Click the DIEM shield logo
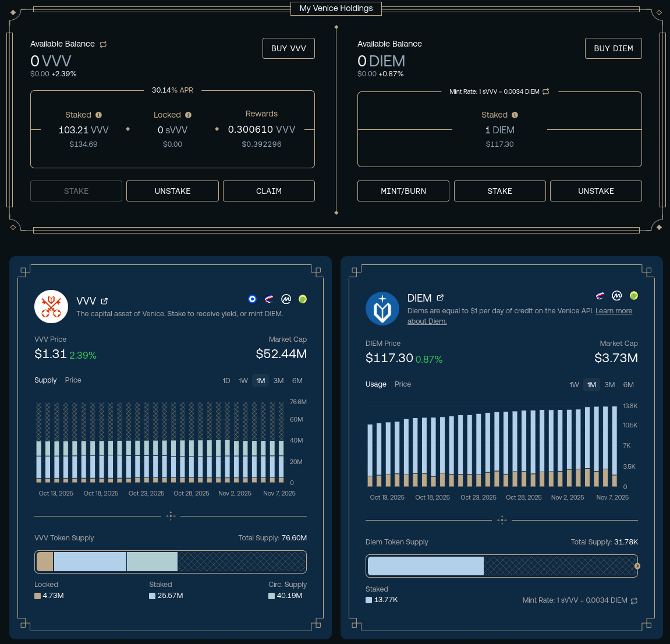 [382, 309]
